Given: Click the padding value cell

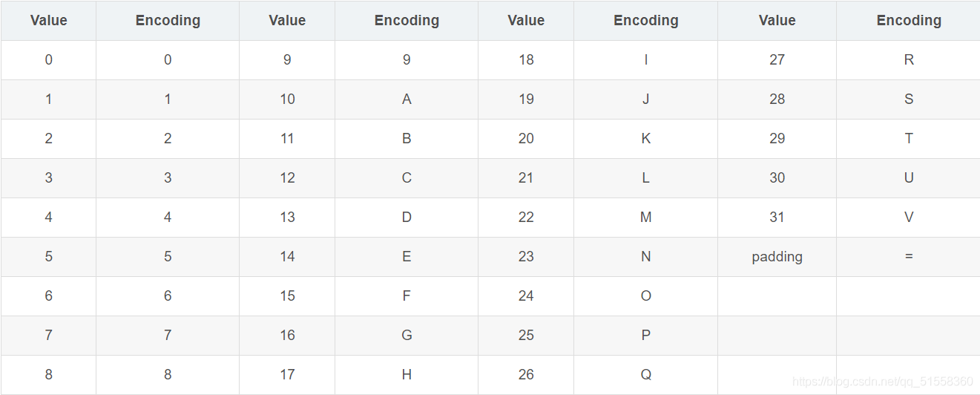Looking at the screenshot, I should [777, 257].
